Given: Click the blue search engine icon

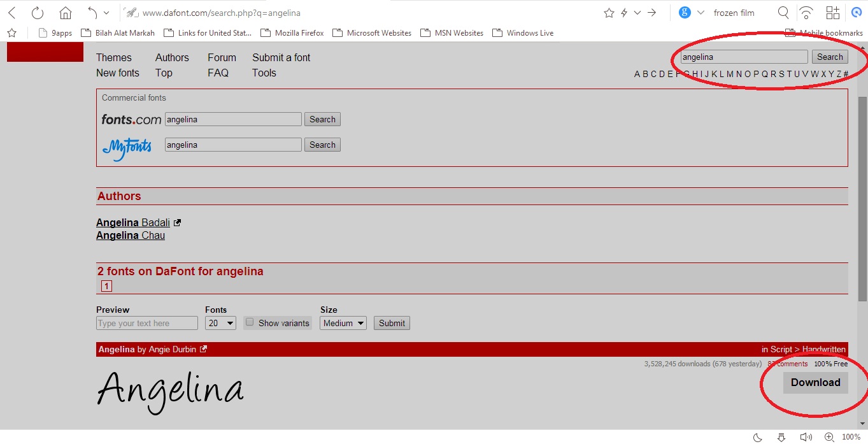Looking at the screenshot, I should tap(685, 13).
